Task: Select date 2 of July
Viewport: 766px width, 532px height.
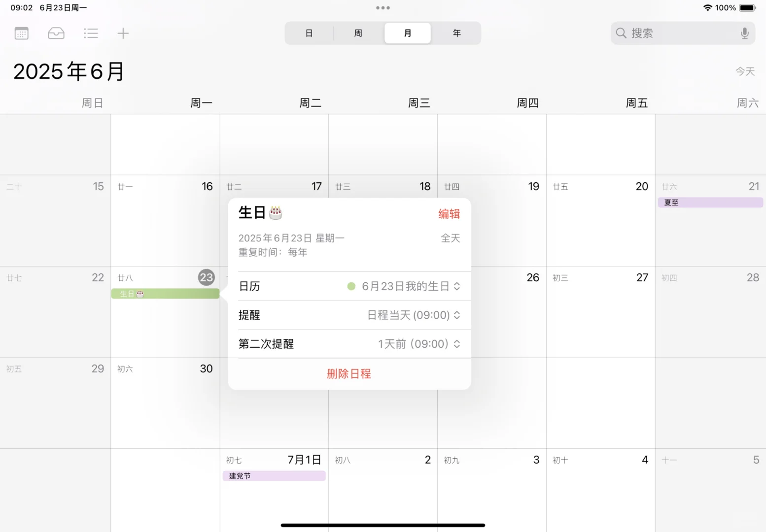Action: click(x=428, y=460)
